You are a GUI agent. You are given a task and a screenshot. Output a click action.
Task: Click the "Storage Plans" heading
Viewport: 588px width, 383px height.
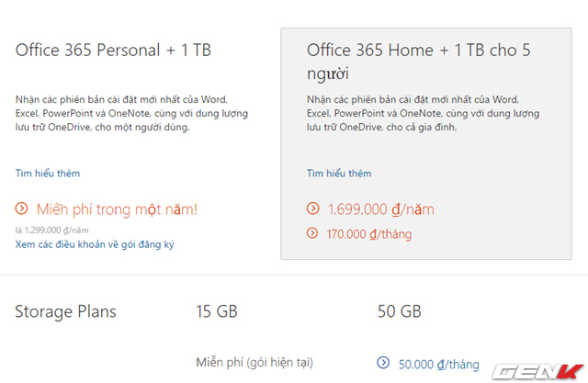pos(65,311)
